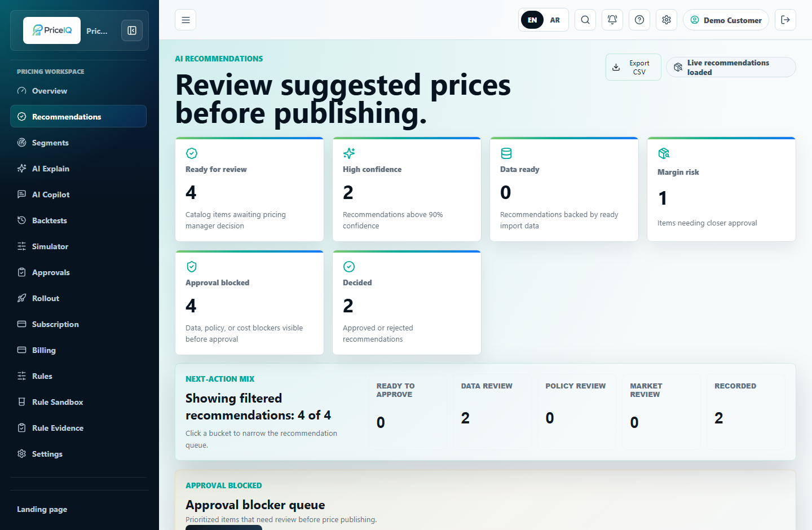Switch language to AR
This screenshot has height=530, width=812.
pos(555,20)
